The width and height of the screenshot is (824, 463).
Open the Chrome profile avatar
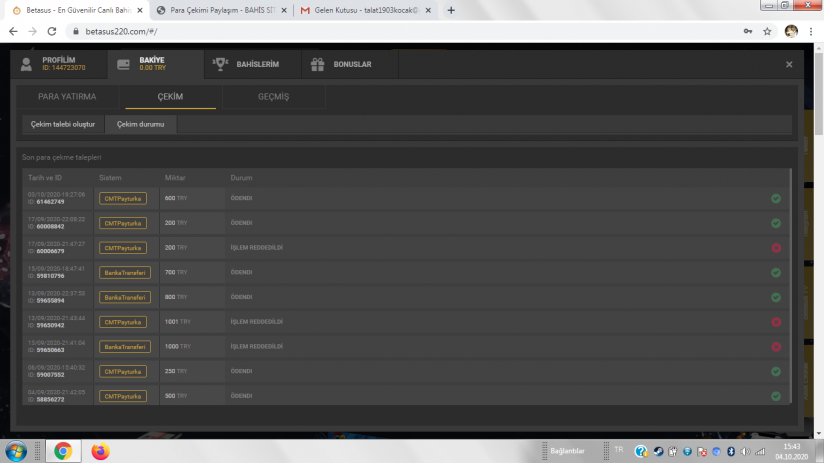[791, 32]
